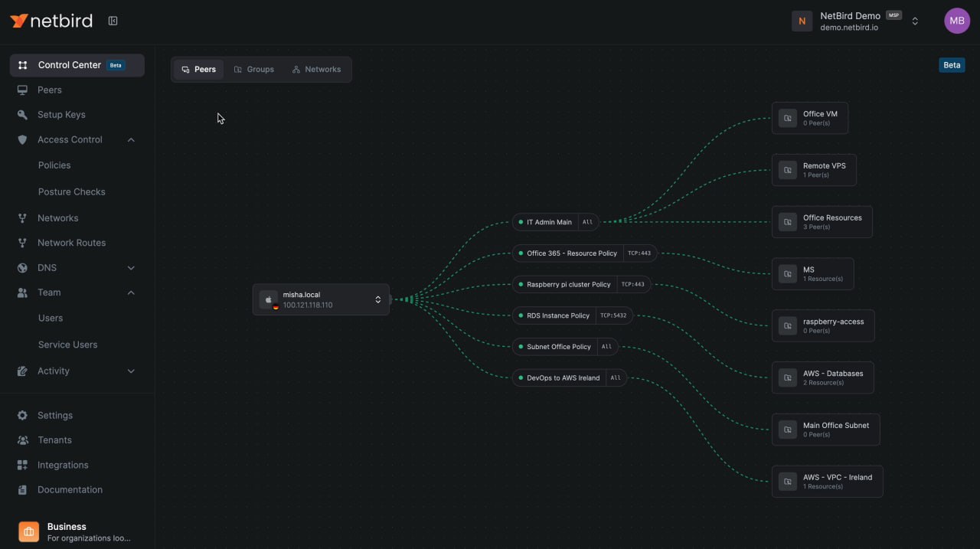Switch to the Groups tab
This screenshot has height=549, width=980.
tap(254, 70)
